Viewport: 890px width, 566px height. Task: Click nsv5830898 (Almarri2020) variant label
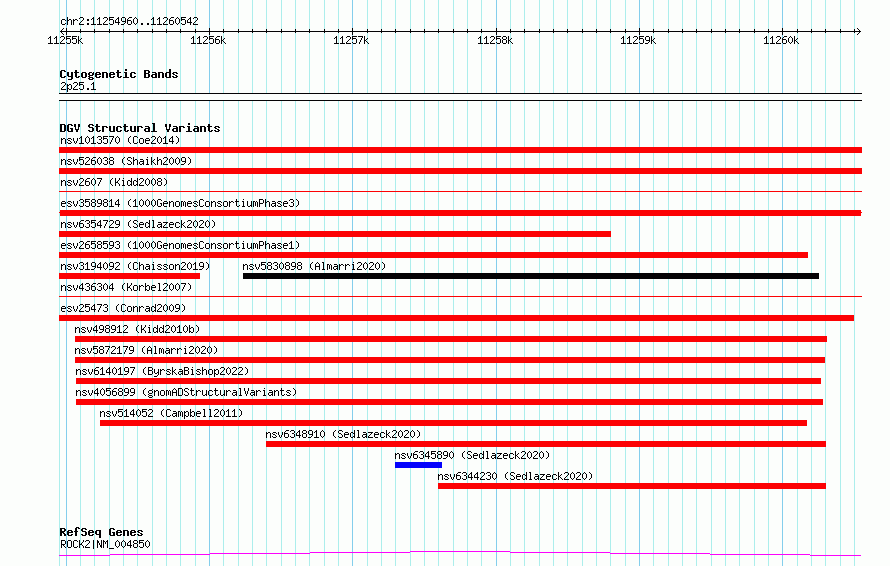coord(314,266)
